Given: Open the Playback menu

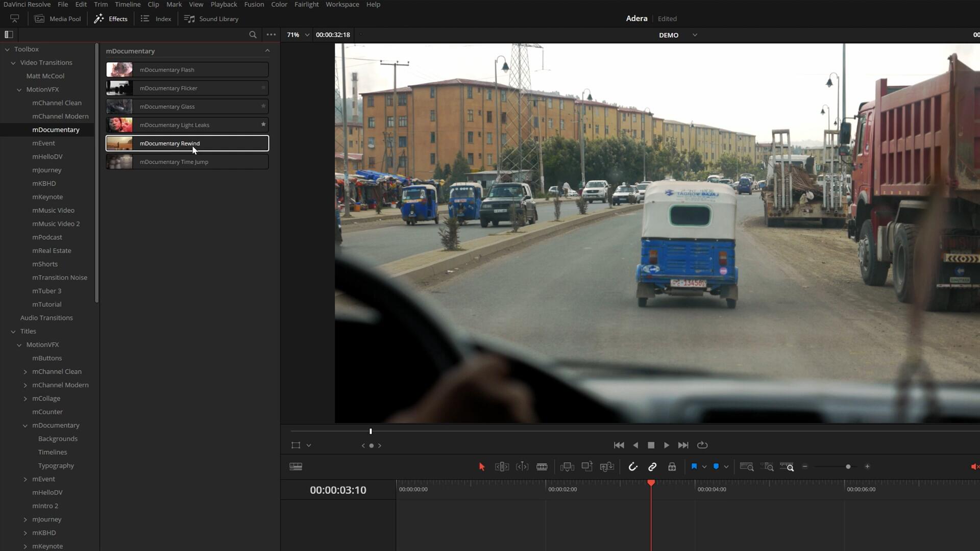Looking at the screenshot, I should point(224,4).
